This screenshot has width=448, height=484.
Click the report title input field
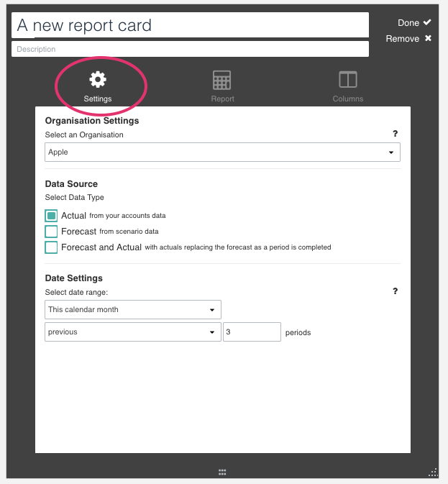190,25
